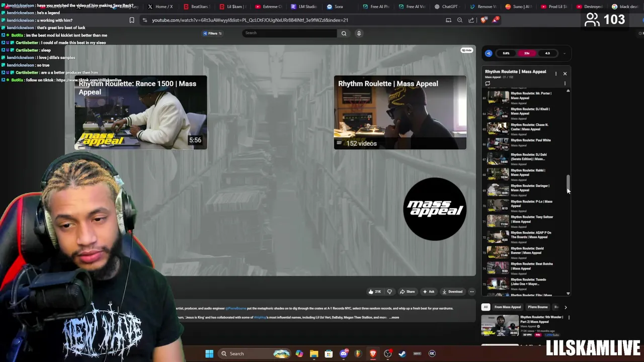Focus the YouTube search box
The width and height of the screenshot is (644, 362).
[x=289, y=33]
